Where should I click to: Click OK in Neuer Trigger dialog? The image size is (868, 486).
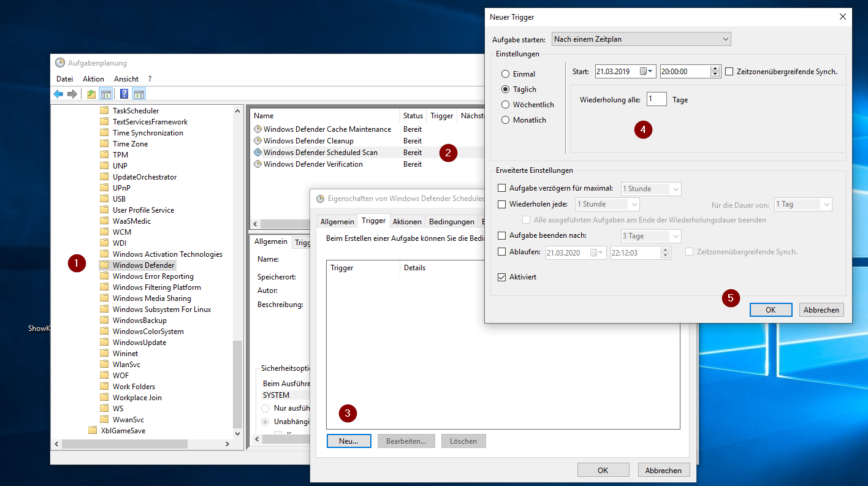tap(771, 310)
